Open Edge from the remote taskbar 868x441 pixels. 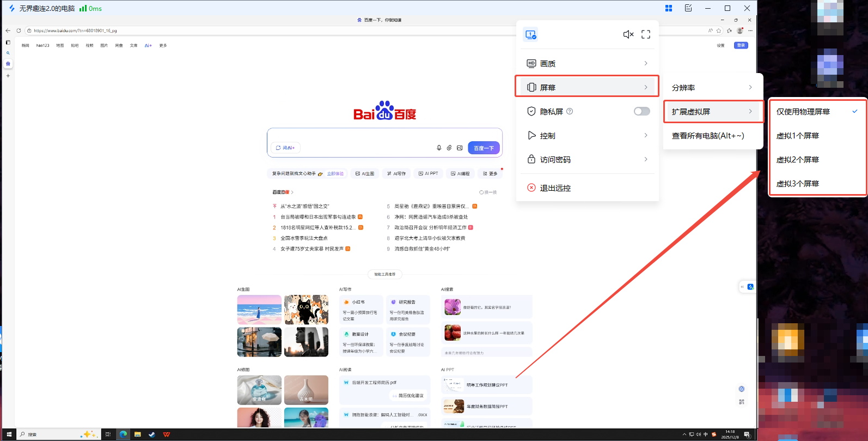[123, 434]
